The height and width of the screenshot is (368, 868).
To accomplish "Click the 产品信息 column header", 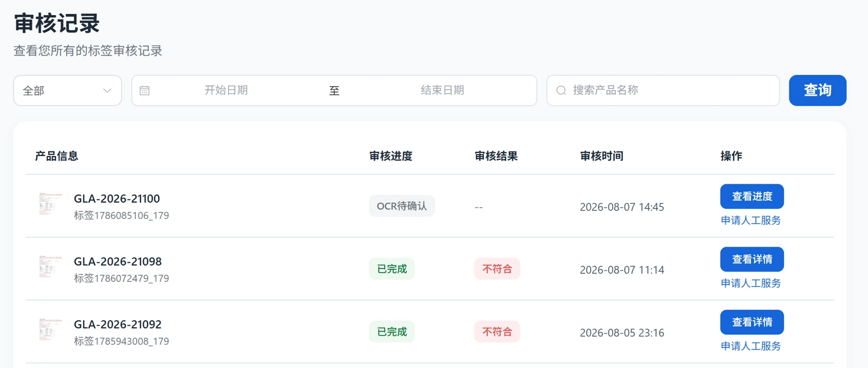I will (x=56, y=156).
